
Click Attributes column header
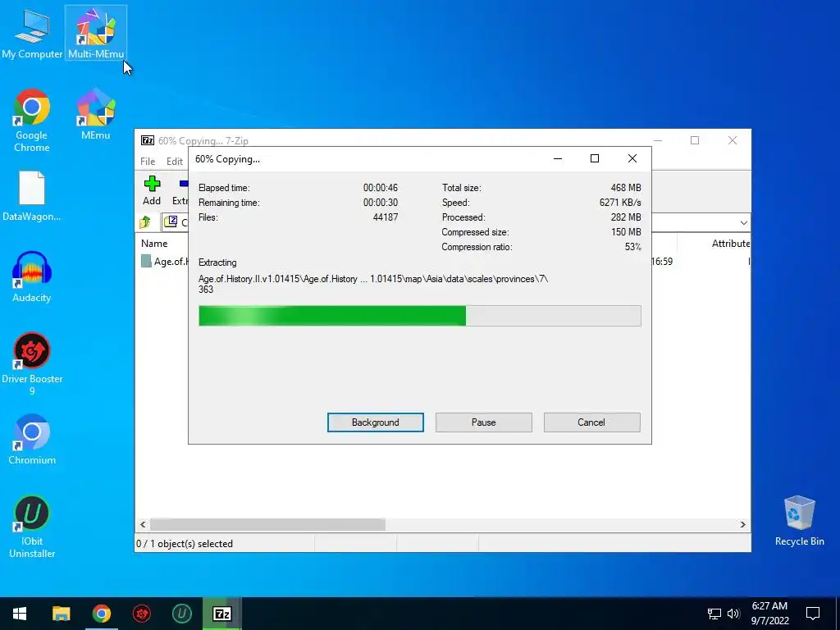(731, 243)
